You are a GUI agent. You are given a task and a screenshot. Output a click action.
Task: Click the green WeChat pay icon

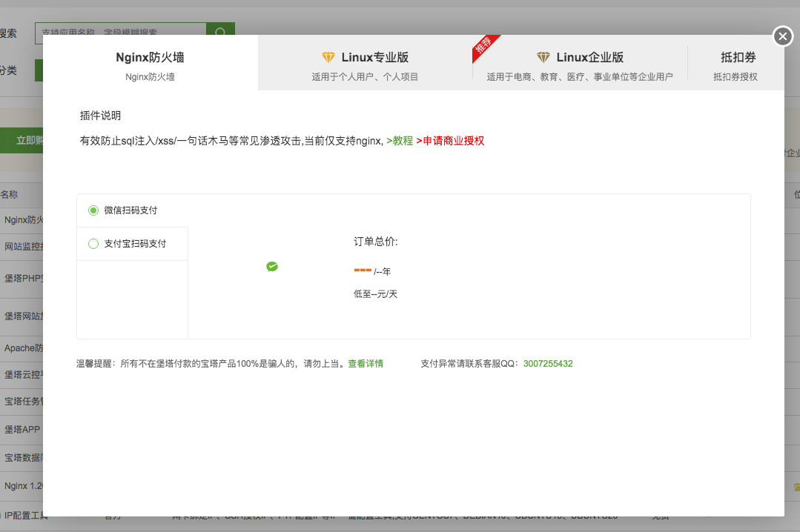tap(272, 266)
